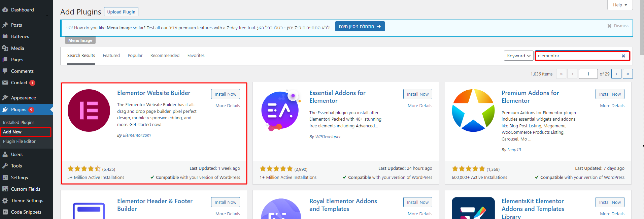Viewport: 644px width, 219px height.
Task: Install Essential Addons for Elementor
Action: [418, 94]
